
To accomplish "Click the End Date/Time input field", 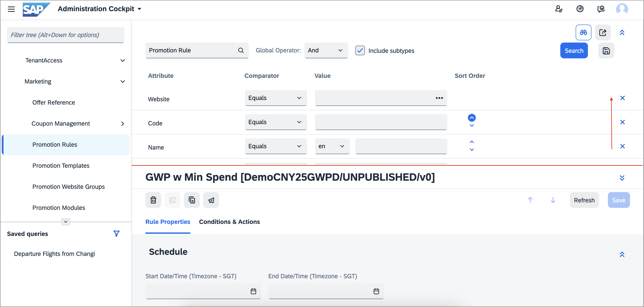I will (x=326, y=291).
